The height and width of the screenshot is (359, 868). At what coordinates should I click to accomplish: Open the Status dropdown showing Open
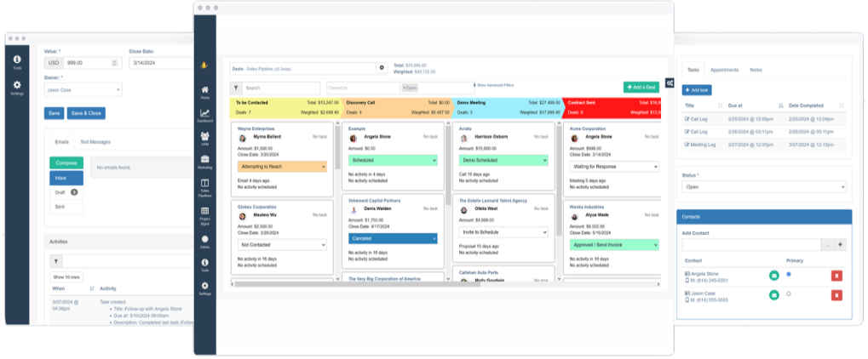[764, 187]
